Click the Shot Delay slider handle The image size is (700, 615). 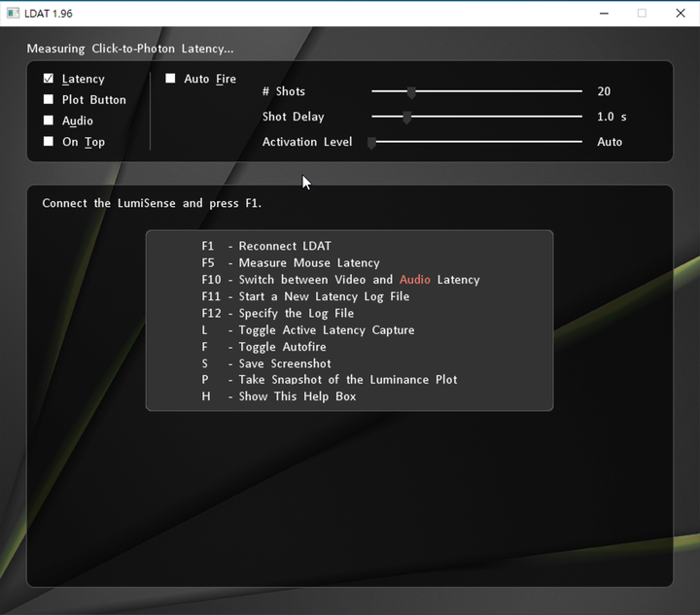(x=406, y=118)
